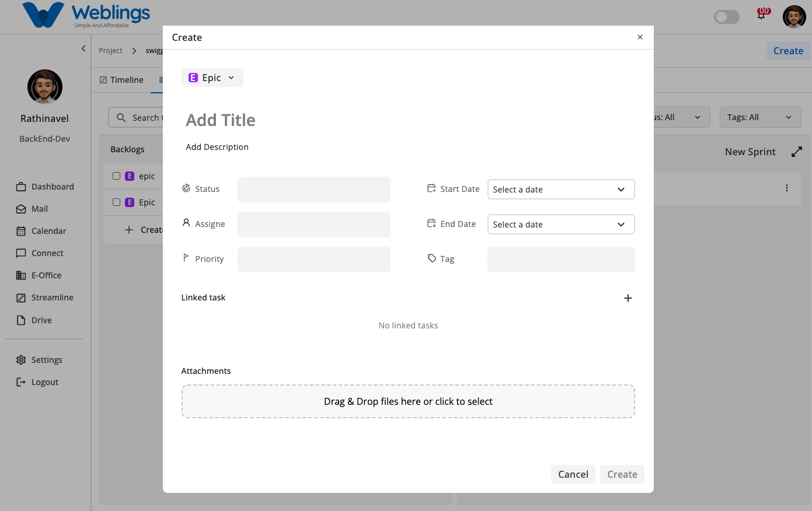Click the Weblings logo
Screen dimensions: 812x511
(86, 15)
